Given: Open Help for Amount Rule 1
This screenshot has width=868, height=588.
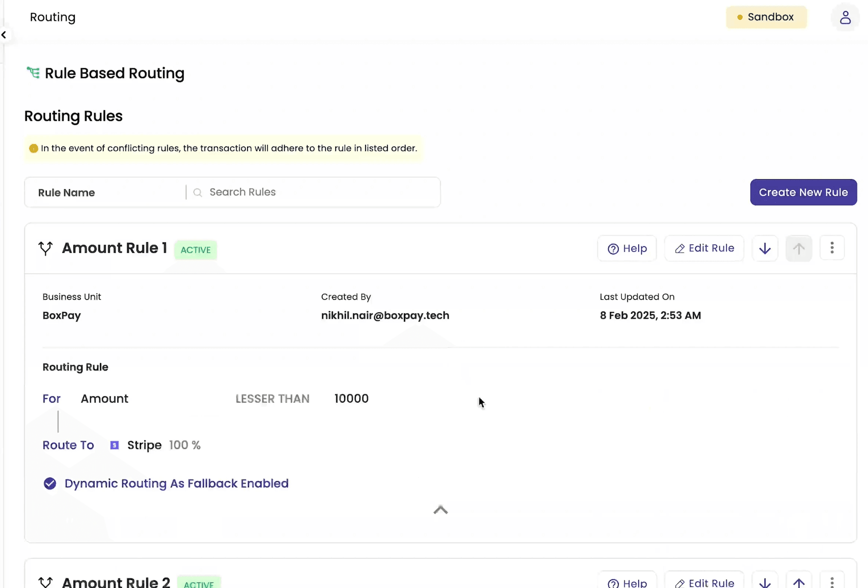Looking at the screenshot, I should 627,248.
